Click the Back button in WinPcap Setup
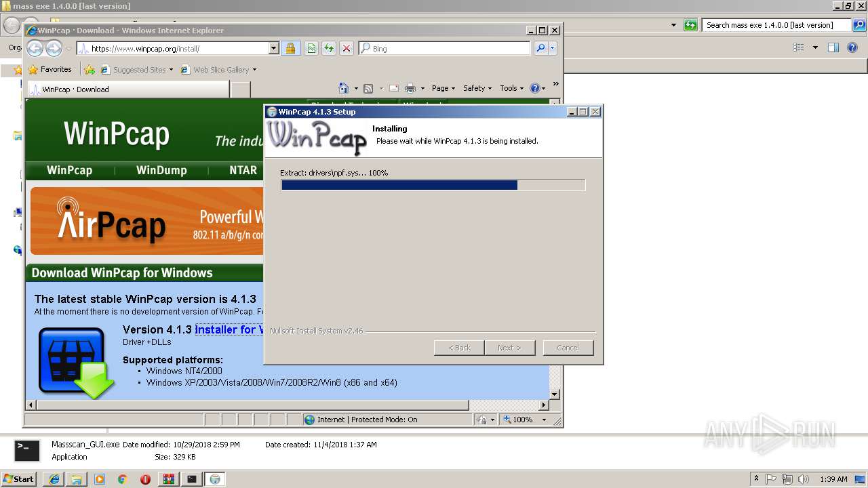 459,348
